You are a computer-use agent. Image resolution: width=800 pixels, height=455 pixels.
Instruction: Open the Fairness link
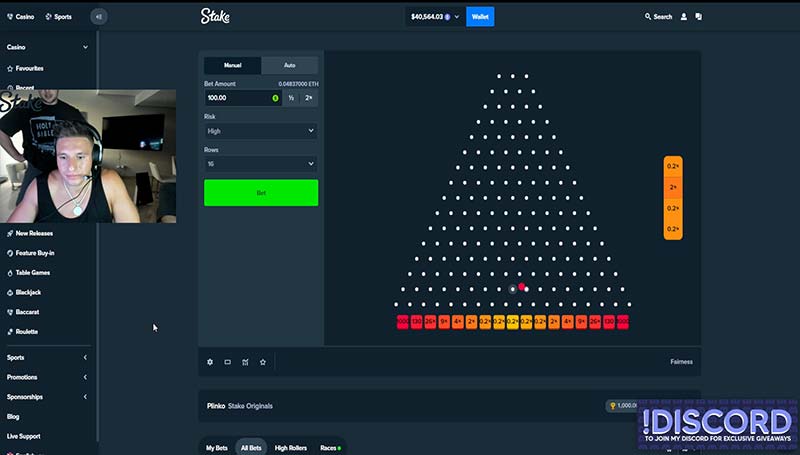681,362
